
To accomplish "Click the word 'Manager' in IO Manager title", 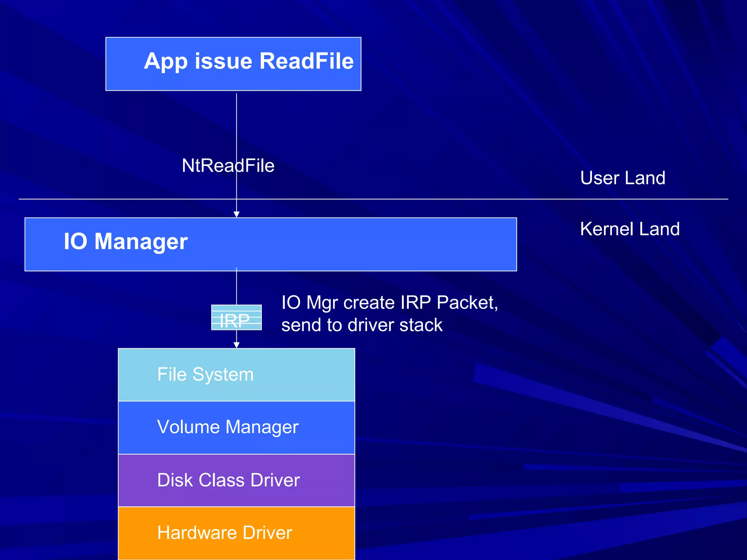I will (141, 241).
